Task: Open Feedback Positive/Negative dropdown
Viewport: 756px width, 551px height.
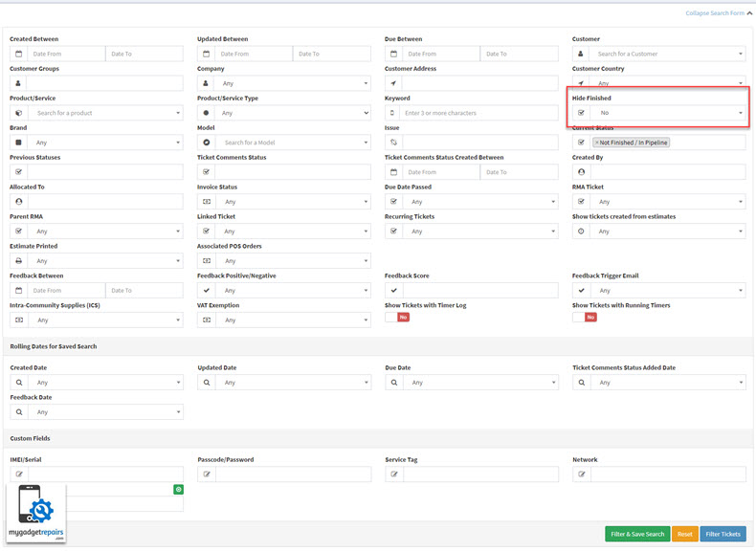Action: pos(293,290)
